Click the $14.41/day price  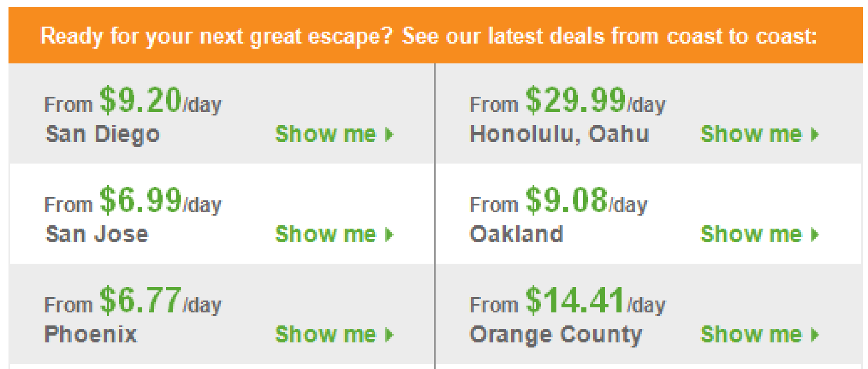pyautogui.click(x=594, y=301)
